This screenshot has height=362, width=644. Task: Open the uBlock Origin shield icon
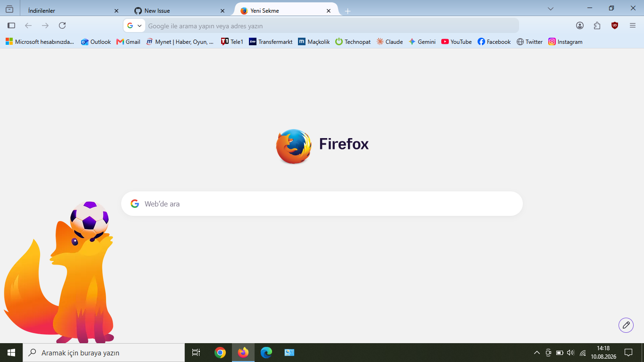coord(615,25)
